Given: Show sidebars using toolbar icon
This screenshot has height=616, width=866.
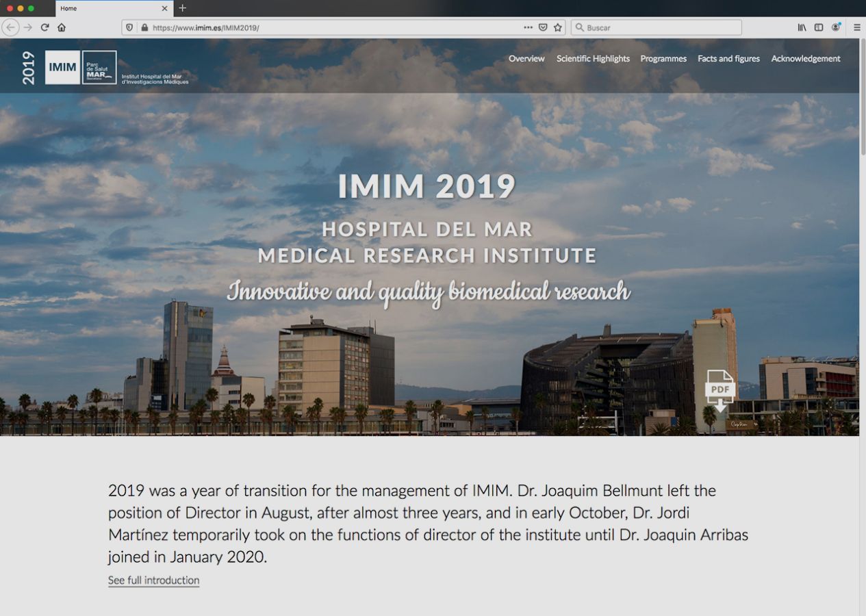Looking at the screenshot, I should pyautogui.click(x=818, y=27).
